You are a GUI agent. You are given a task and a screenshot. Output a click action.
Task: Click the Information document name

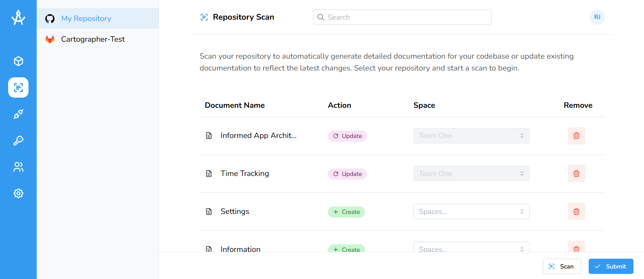[240, 249]
